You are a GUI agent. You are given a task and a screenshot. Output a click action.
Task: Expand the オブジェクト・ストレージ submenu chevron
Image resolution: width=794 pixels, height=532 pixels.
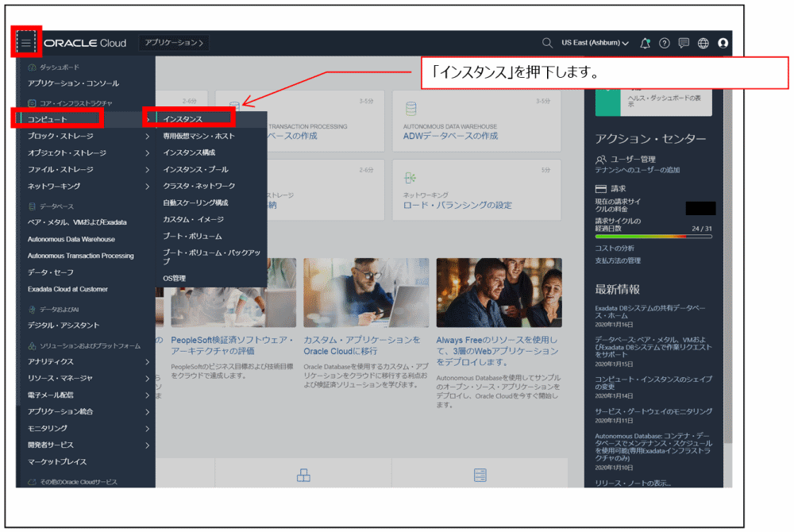pos(147,153)
